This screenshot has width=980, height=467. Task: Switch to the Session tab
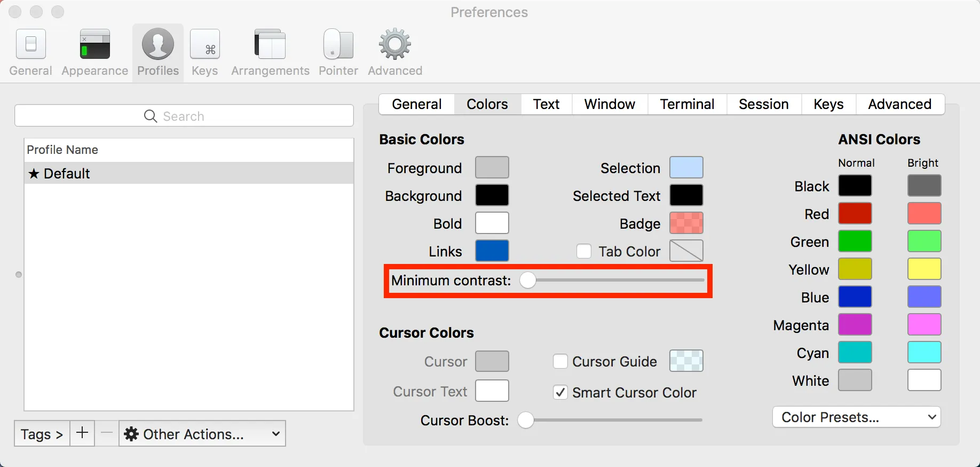(x=763, y=104)
